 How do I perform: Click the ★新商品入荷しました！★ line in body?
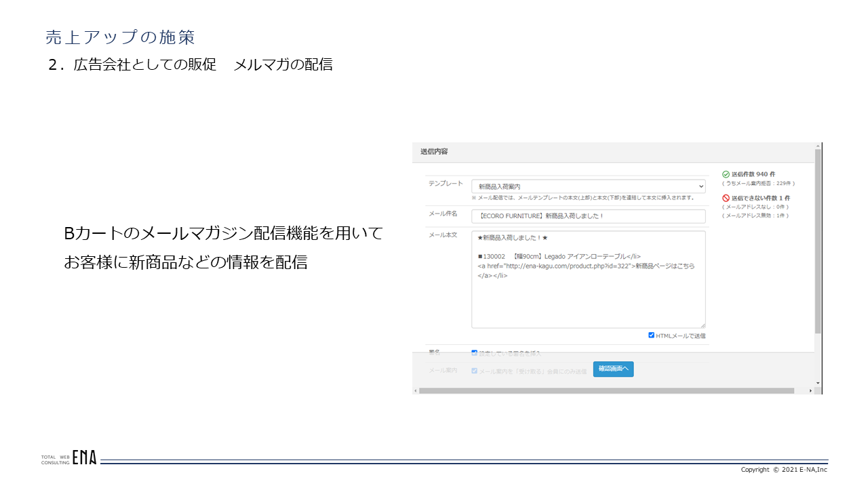pyautogui.click(x=513, y=239)
